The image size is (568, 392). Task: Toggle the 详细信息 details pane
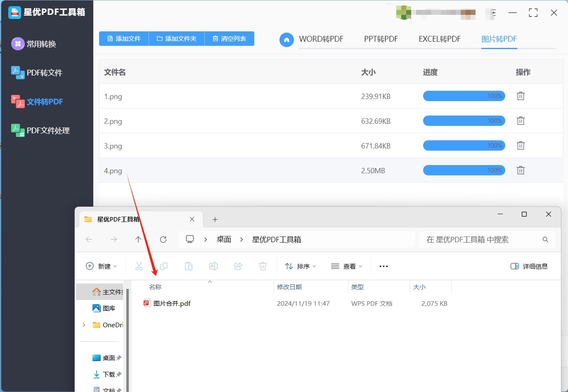tap(529, 266)
